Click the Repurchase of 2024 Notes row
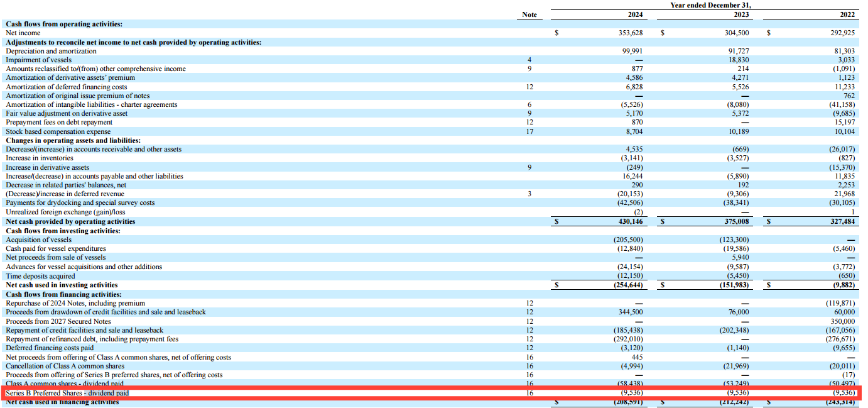The height and width of the screenshot is (408, 868). point(75,302)
